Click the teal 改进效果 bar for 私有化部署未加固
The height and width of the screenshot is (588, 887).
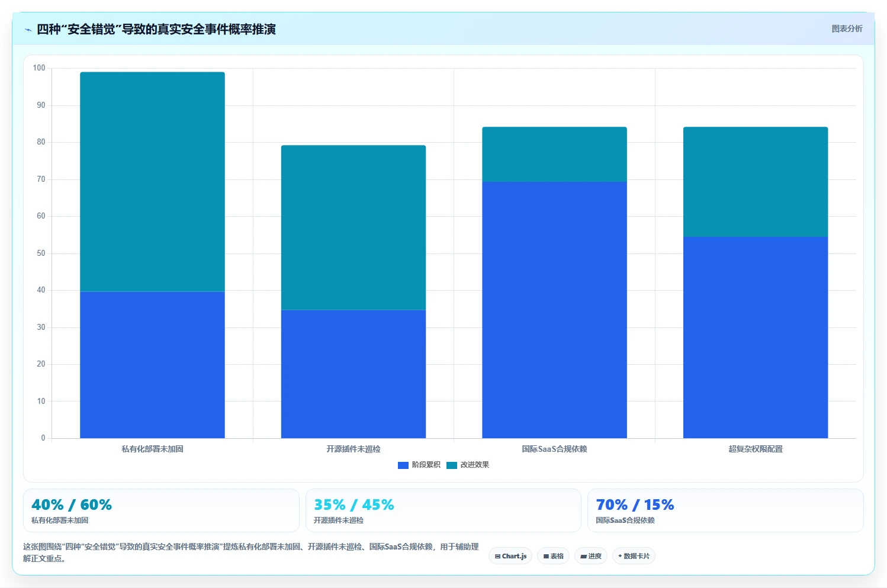click(152, 182)
